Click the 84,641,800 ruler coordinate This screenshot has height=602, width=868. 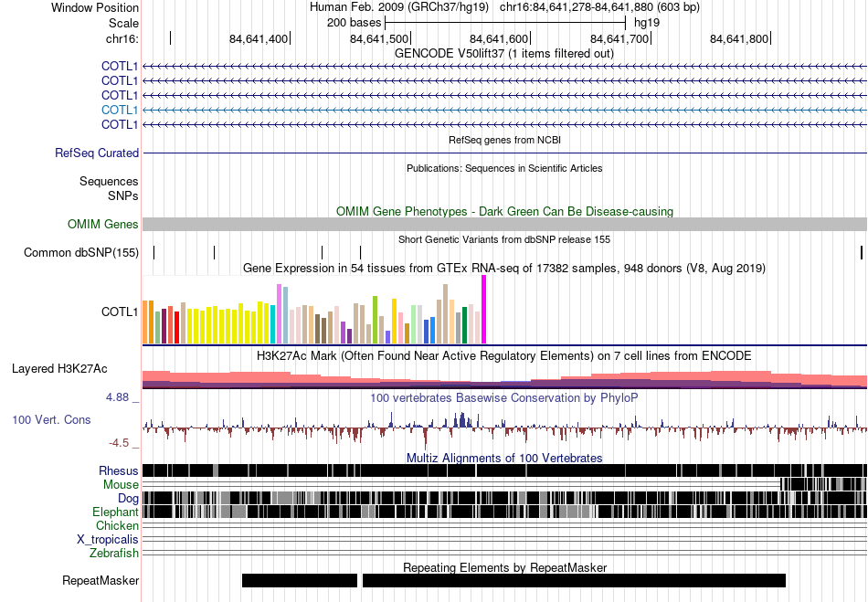click(x=739, y=38)
